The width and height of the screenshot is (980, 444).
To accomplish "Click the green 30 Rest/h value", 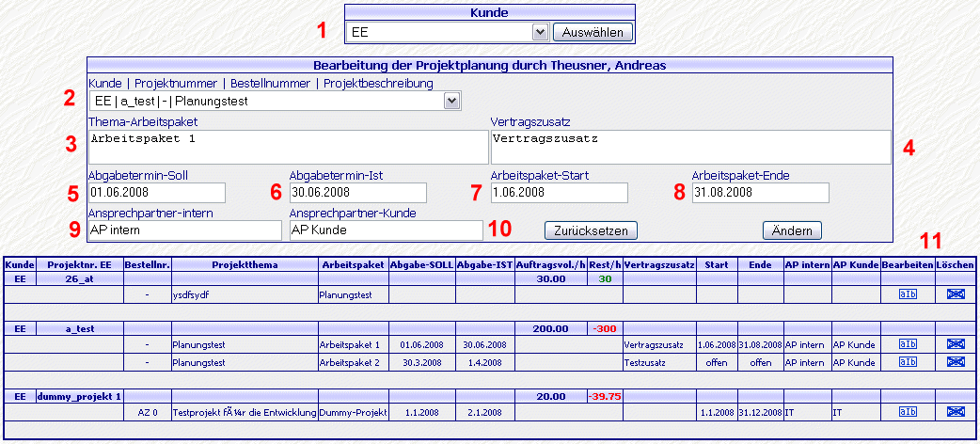I will tap(605, 278).
